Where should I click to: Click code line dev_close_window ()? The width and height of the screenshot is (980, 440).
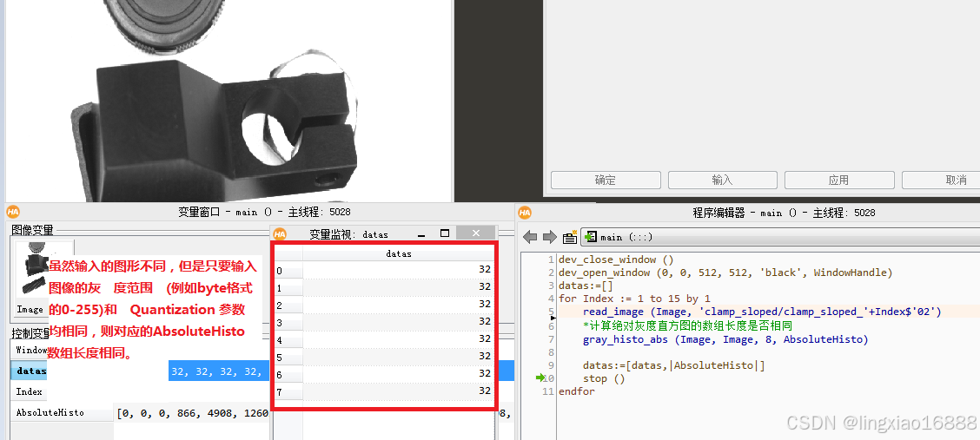point(616,259)
